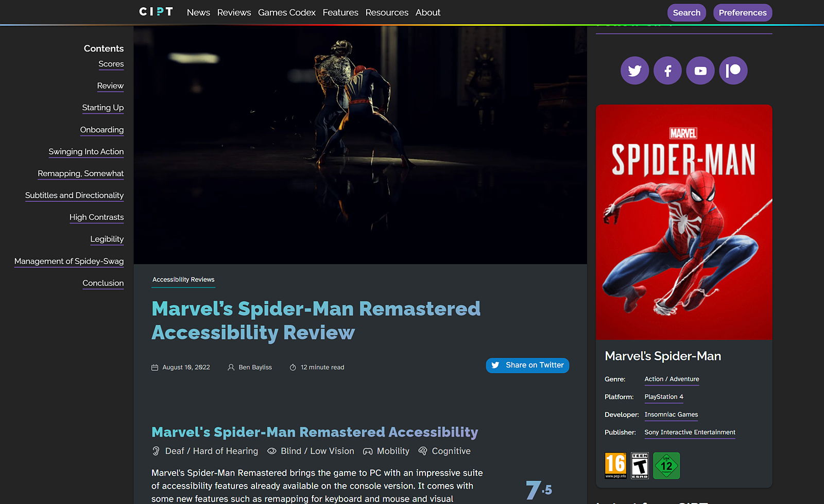824x504 pixels.
Task: Jump to High Contrasts section
Action: [97, 217]
